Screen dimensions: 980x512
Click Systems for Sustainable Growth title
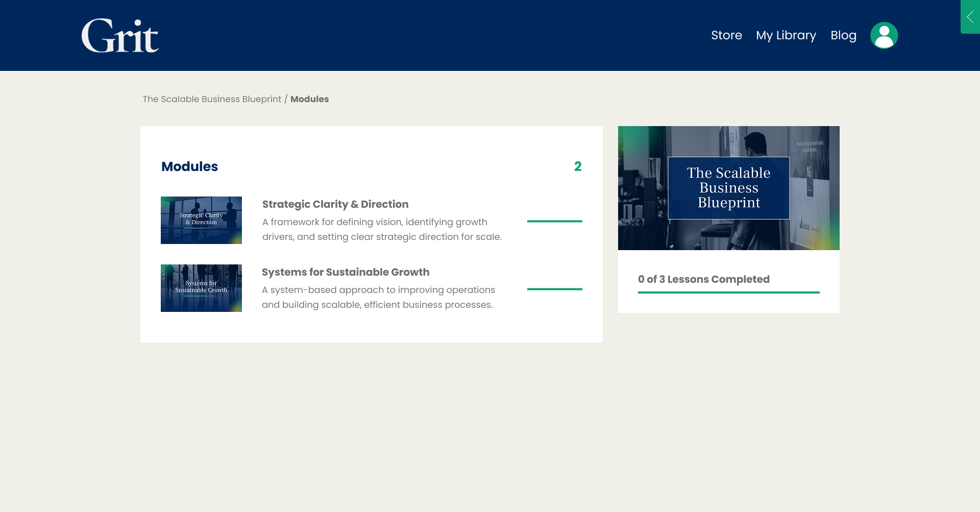(x=346, y=272)
